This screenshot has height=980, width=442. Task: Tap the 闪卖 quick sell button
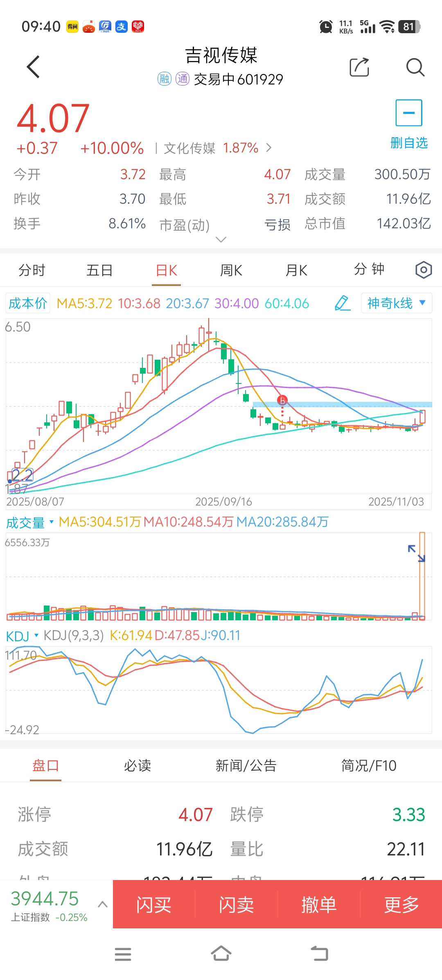[237, 904]
